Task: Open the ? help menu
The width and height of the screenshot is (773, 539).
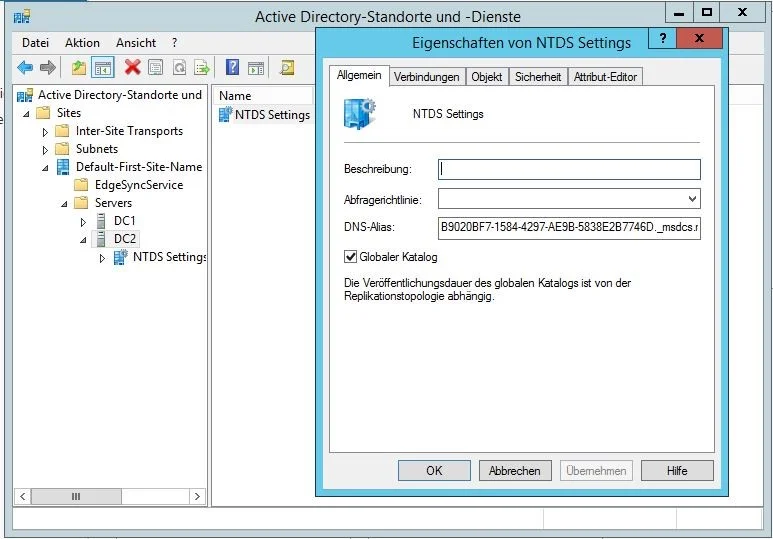Action: 175,43
